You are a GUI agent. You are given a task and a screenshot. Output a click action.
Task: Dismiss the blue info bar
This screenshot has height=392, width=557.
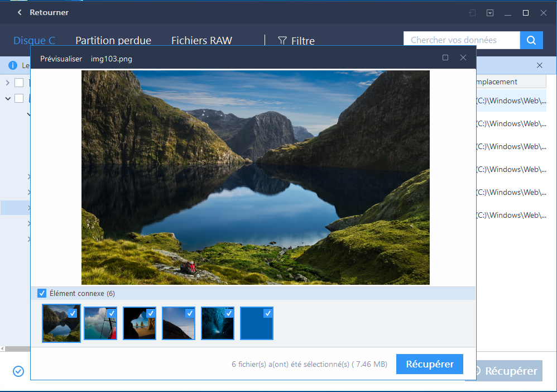[x=539, y=65]
